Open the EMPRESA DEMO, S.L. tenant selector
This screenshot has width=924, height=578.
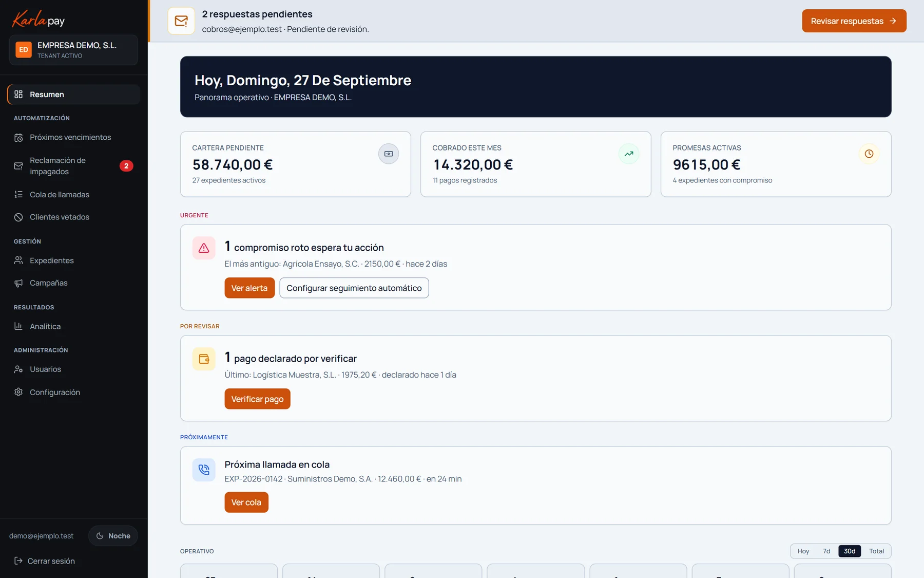(x=73, y=50)
